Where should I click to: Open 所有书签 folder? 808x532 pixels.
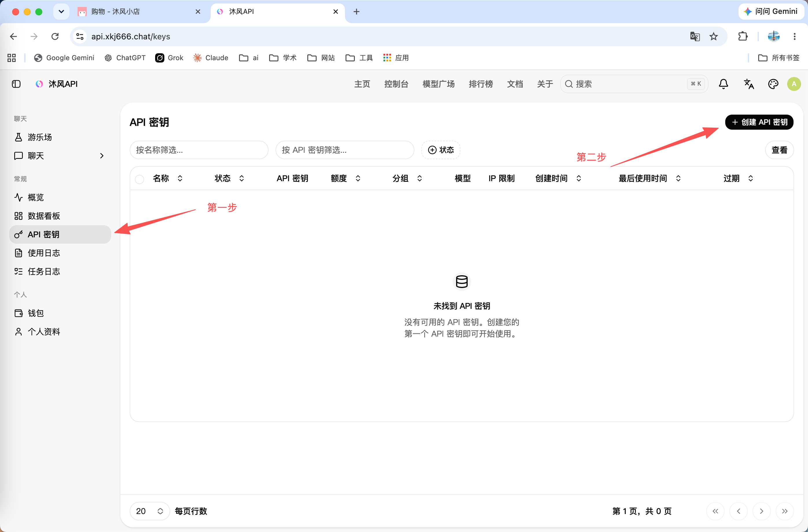click(779, 58)
